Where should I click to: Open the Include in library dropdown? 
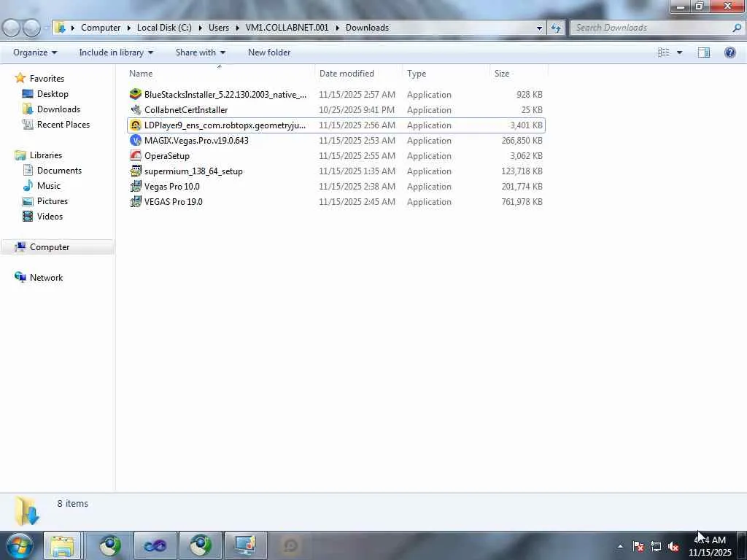click(116, 52)
